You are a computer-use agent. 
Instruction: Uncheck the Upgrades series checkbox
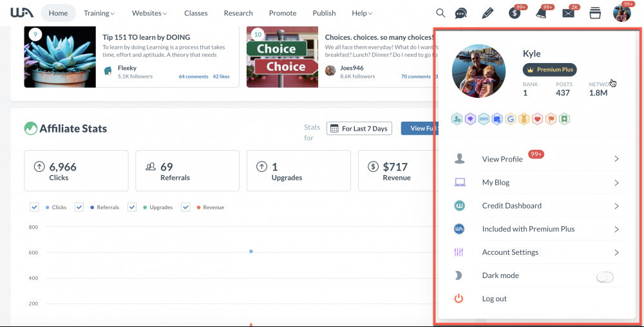click(132, 207)
